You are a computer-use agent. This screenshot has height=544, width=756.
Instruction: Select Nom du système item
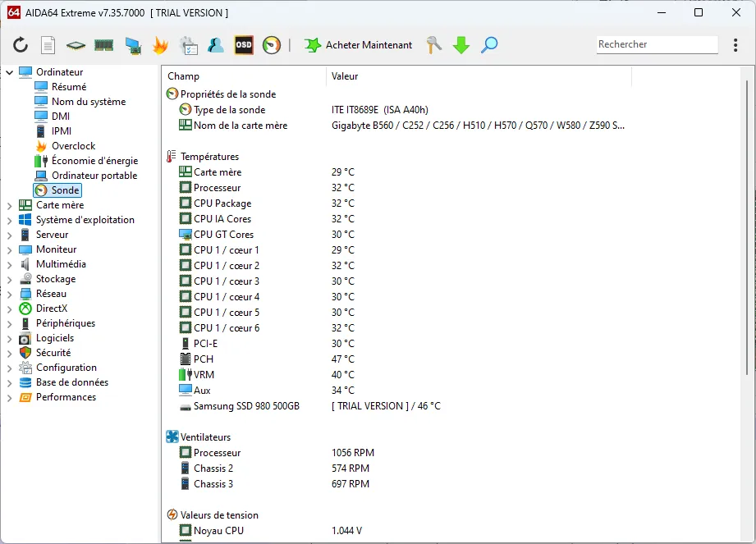coord(88,102)
